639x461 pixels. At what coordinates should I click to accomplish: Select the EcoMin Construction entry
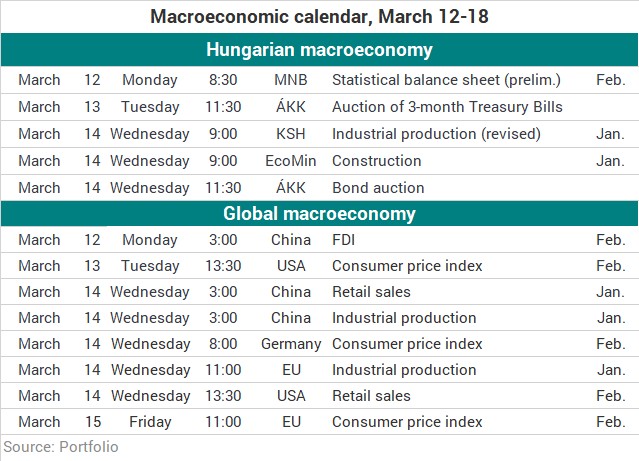tap(319, 161)
